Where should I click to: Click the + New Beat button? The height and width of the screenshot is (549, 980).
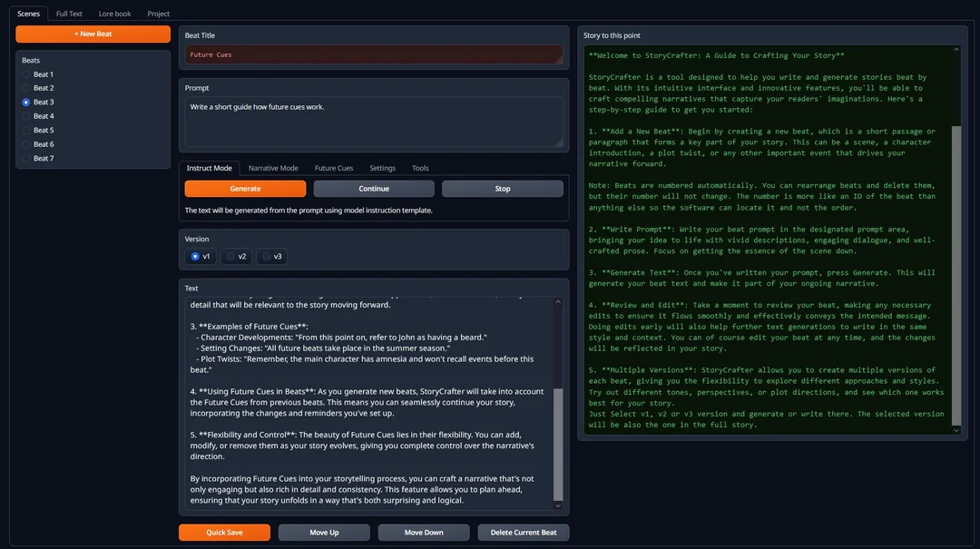(93, 34)
